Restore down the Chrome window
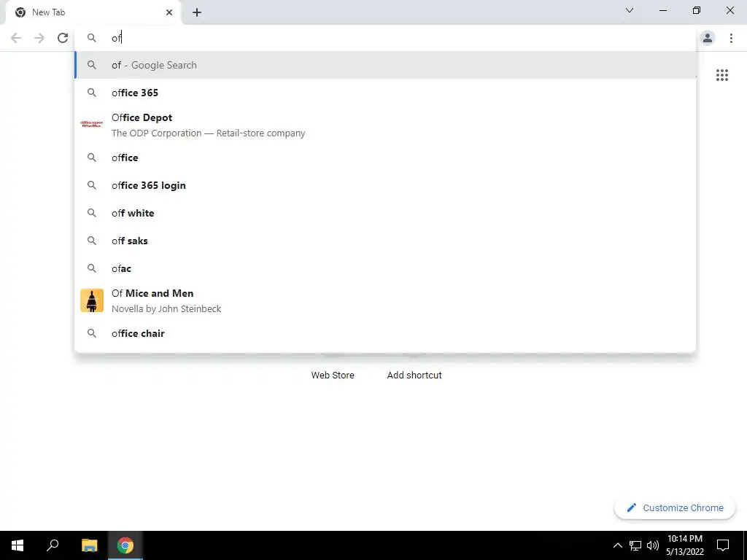This screenshot has height=560, width=747. [697, 10]
